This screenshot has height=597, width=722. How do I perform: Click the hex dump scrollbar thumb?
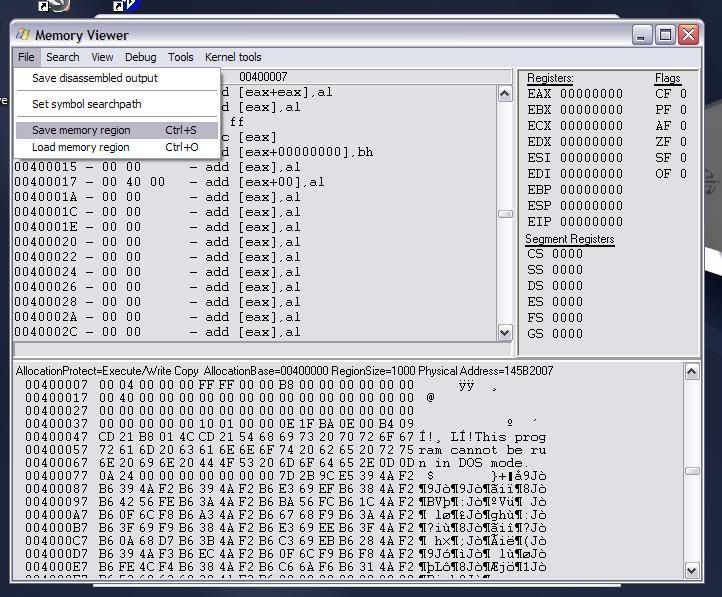[692, 471]
